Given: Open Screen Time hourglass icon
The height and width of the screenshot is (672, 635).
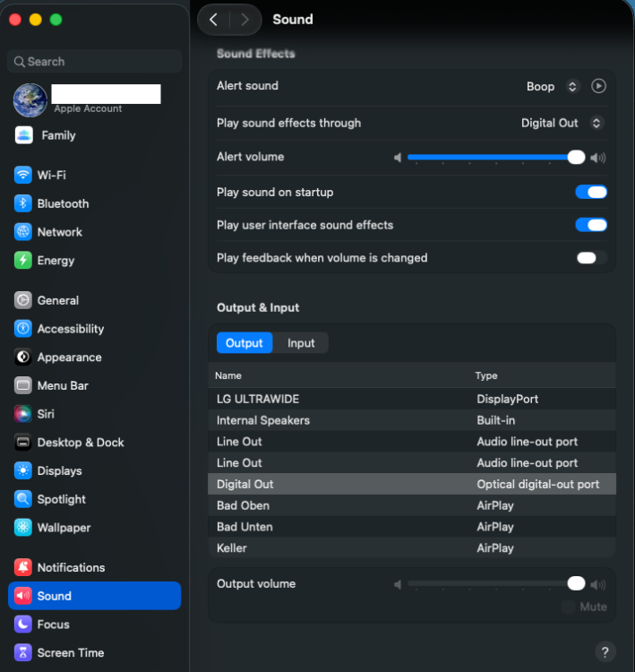Looking at the screenshot, I should (23, 652).
